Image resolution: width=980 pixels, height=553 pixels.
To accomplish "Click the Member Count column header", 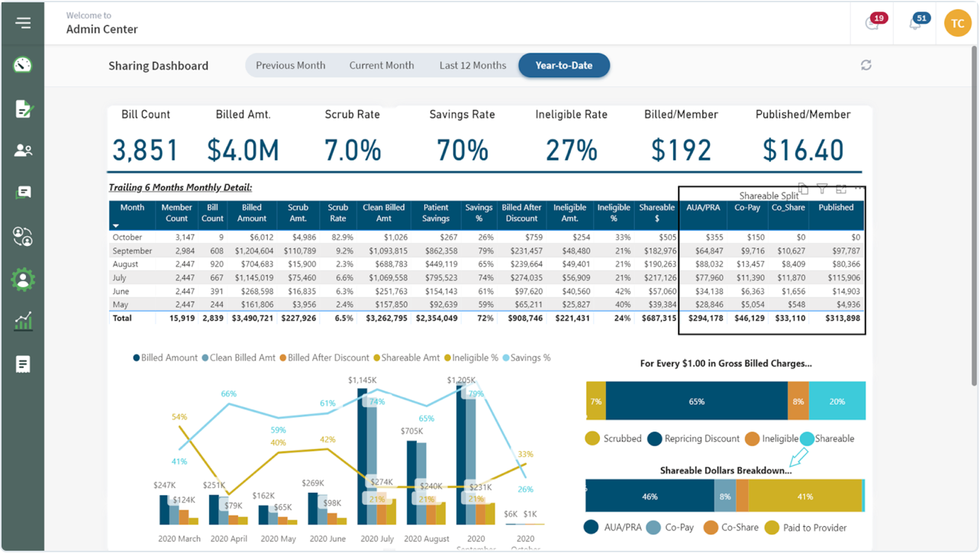I will [176, 215].
